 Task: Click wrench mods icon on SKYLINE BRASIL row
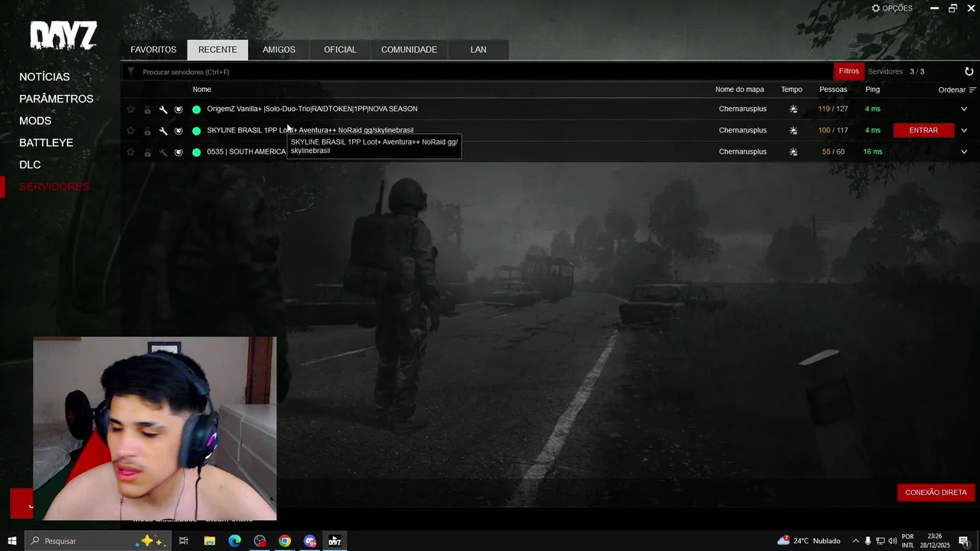pos(163,131)
